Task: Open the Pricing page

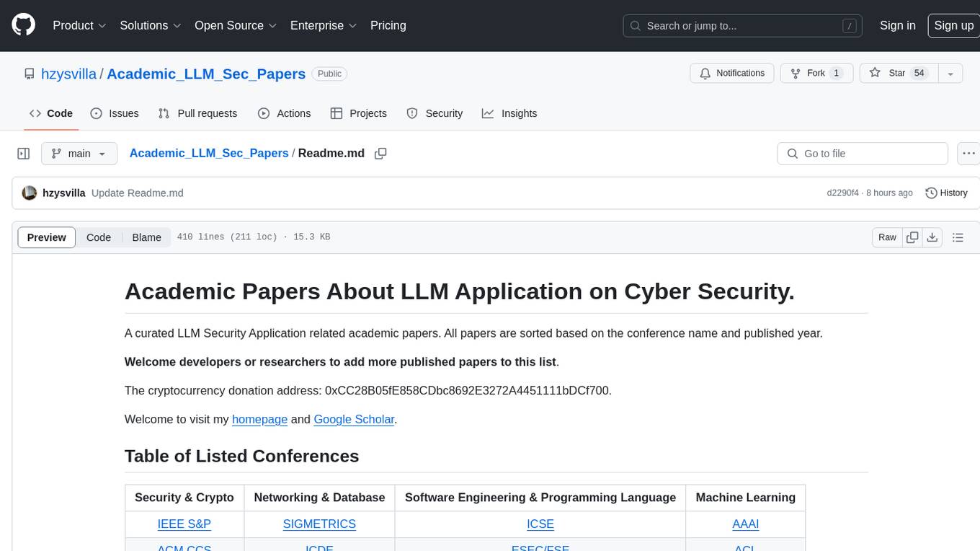Action: pos(388,25)
